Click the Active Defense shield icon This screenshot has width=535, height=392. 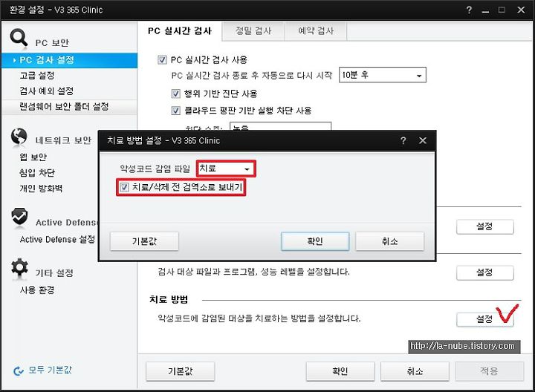point(19,217)
